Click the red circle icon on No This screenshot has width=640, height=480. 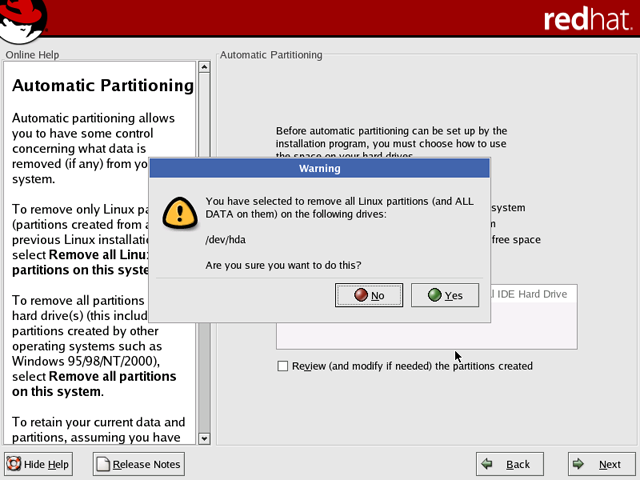click(x=359, y=295)
